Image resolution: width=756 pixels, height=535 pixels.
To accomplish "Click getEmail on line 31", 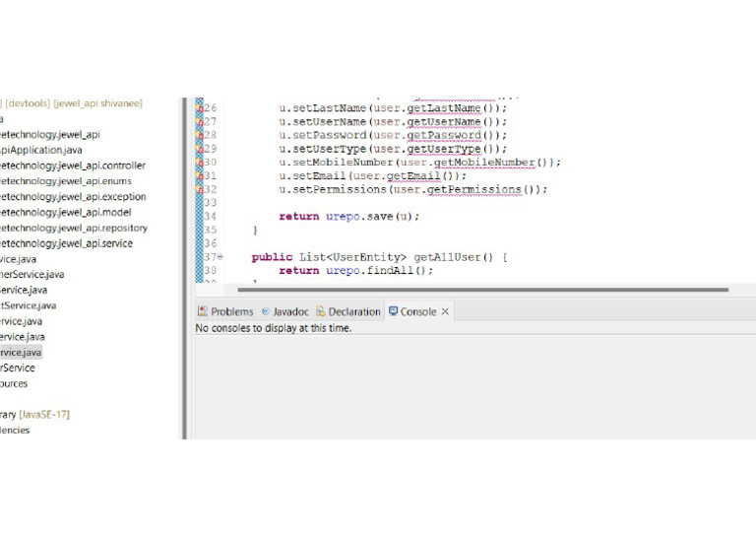I will click(413, 175).
